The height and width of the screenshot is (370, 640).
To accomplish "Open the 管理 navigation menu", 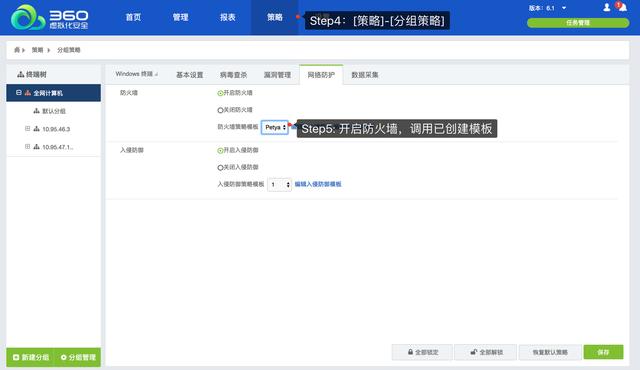I will coord(180,17).
